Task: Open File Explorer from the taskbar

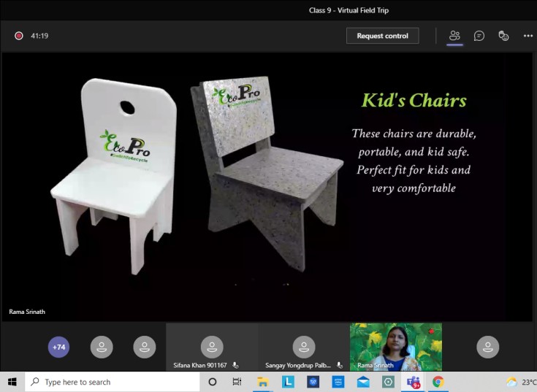Action: 262,382
